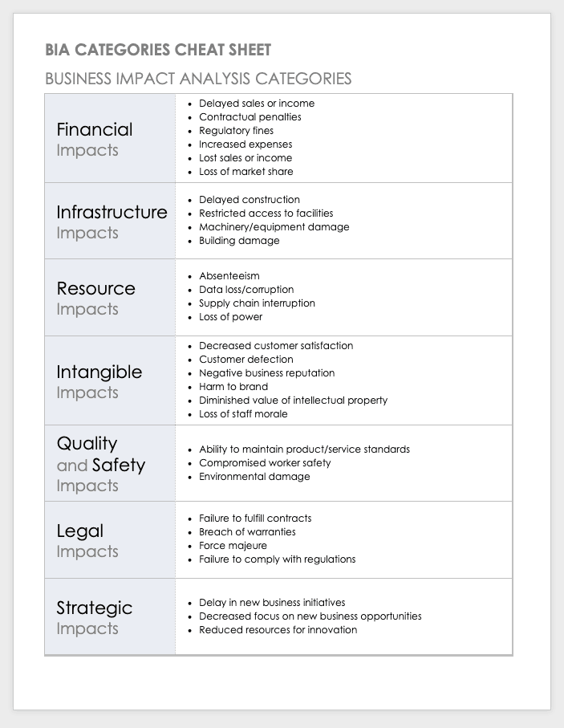564x728 pixels.
Task: Place cursor on "Supply chain interruption"
Action: coord(257,303)
